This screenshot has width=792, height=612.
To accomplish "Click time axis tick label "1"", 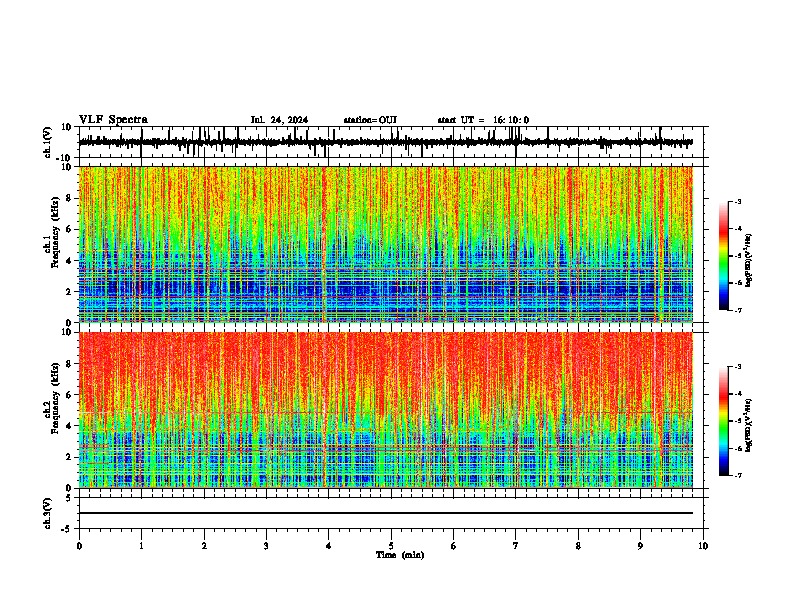I will (x=141, y=546).
